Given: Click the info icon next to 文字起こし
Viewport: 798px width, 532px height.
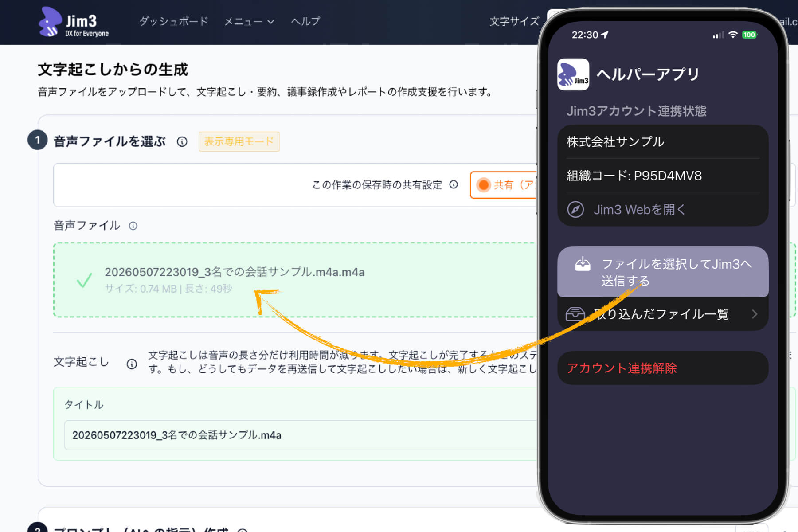Looking at the screenshot, I should tap(132, 364).
